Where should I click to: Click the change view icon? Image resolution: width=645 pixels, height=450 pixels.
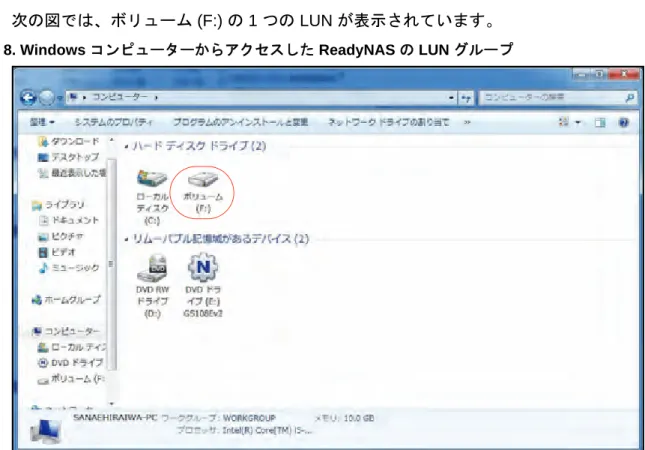564,122
